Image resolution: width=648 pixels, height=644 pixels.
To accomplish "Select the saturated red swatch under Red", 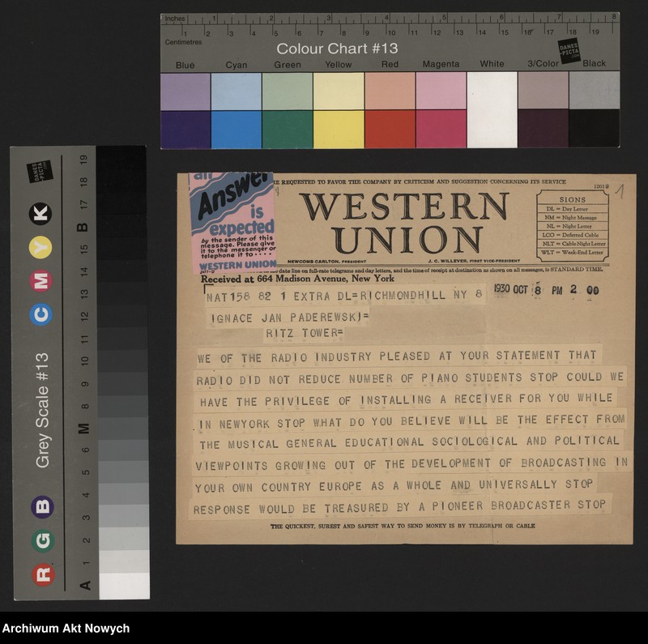I will pos(390,129).
